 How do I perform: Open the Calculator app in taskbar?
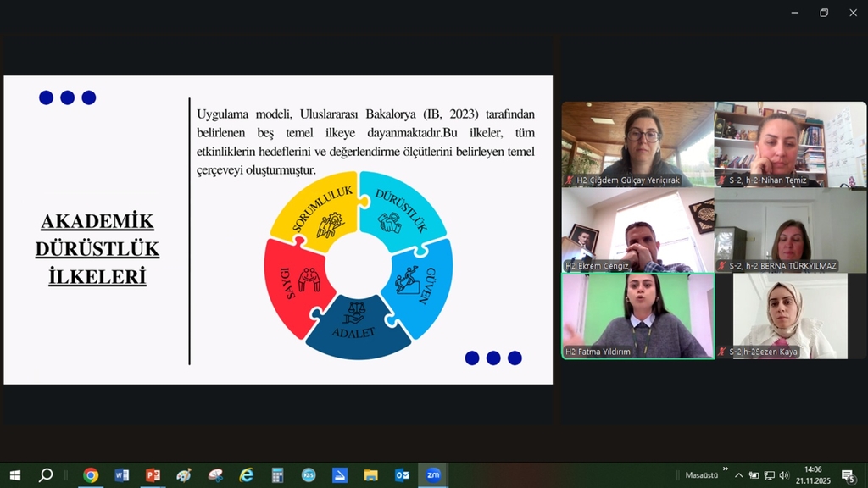point(277,475)
